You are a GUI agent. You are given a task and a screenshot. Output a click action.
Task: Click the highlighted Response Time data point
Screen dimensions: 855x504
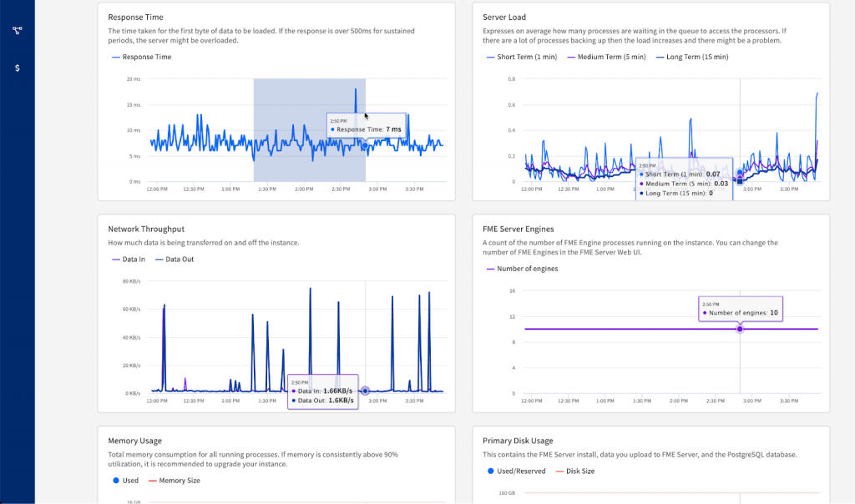[x=365, y=145]
